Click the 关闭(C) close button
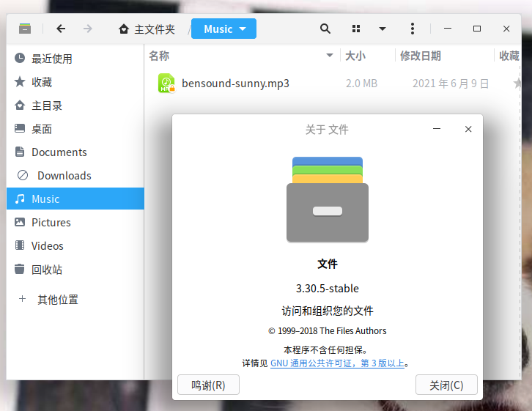Viewport: 532px width, 411px height. pyautogui.click(x=446, y=385)
